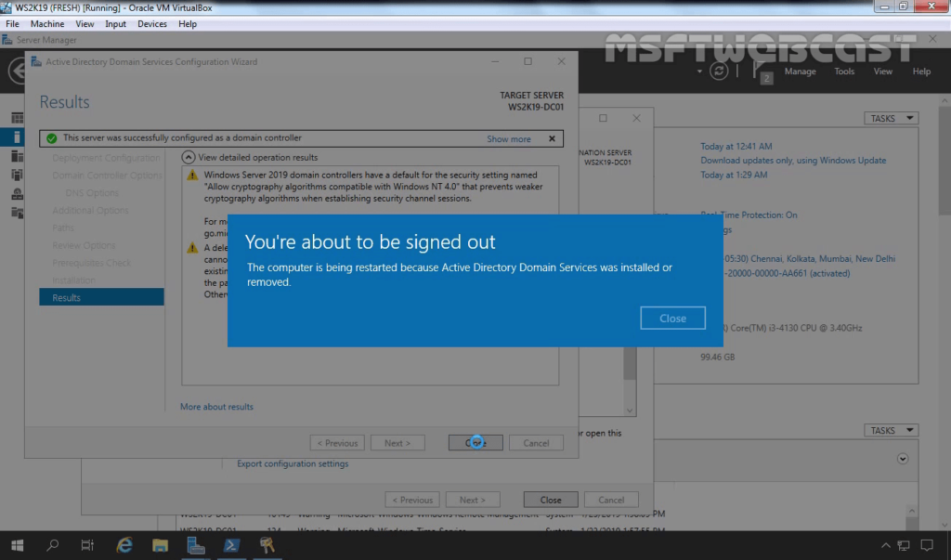This screenshot has height=560, width=951.
Task: Select AD DS icon in sidebar
Action: [x=17, y=175]
